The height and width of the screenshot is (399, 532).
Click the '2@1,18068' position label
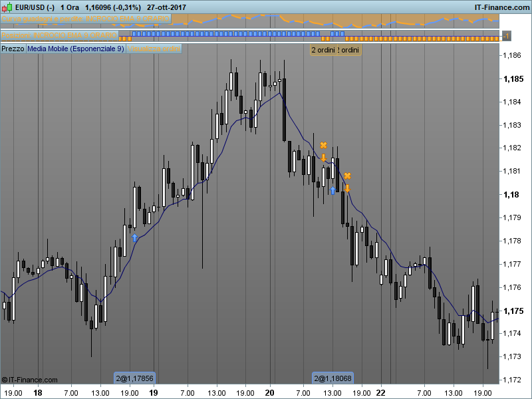[x=333, y=378]
